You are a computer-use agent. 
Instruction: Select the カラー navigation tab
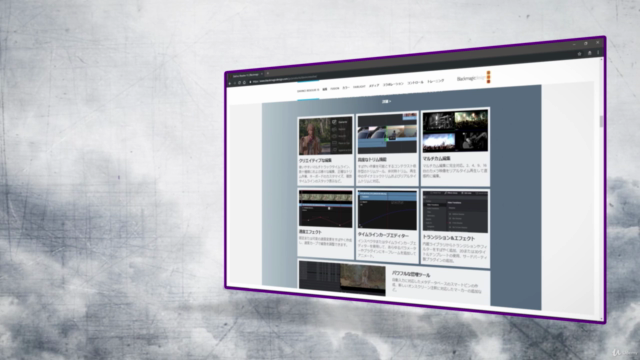coord(346,87)
